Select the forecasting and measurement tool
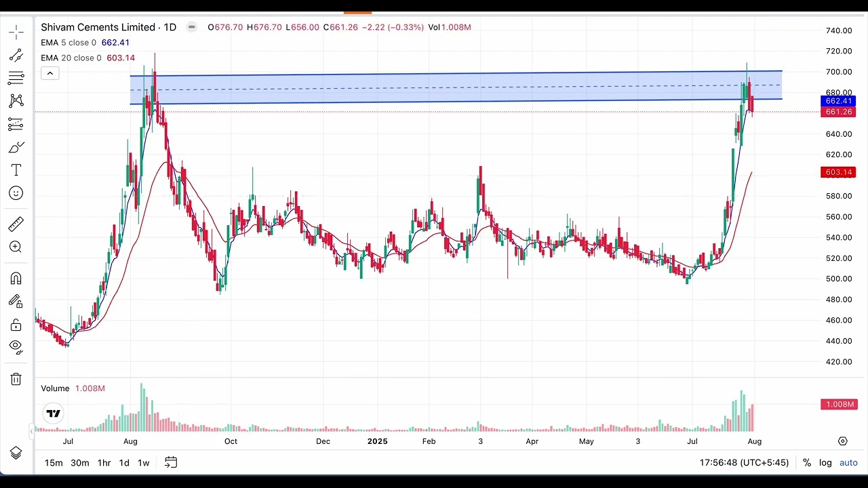This screenshot has height=488, width=868. [16, 124]
